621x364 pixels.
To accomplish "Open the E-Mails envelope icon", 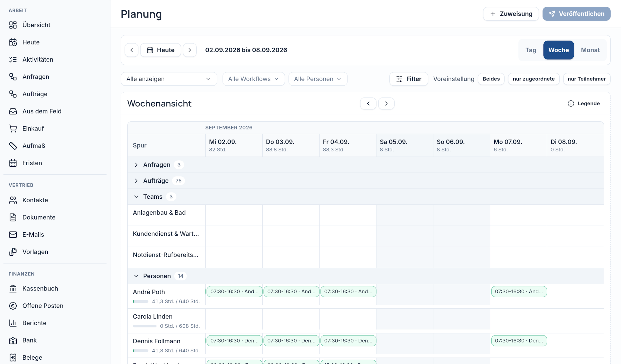I will tap(13, 234).
